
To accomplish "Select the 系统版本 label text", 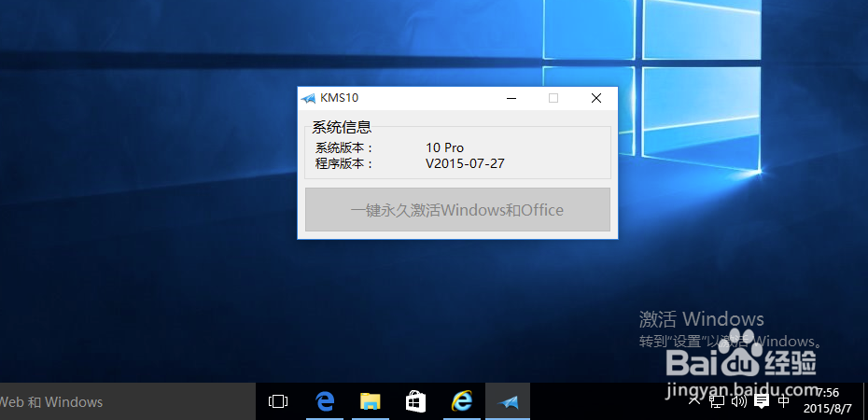I will pyautogui.click(x=344, y=147).
